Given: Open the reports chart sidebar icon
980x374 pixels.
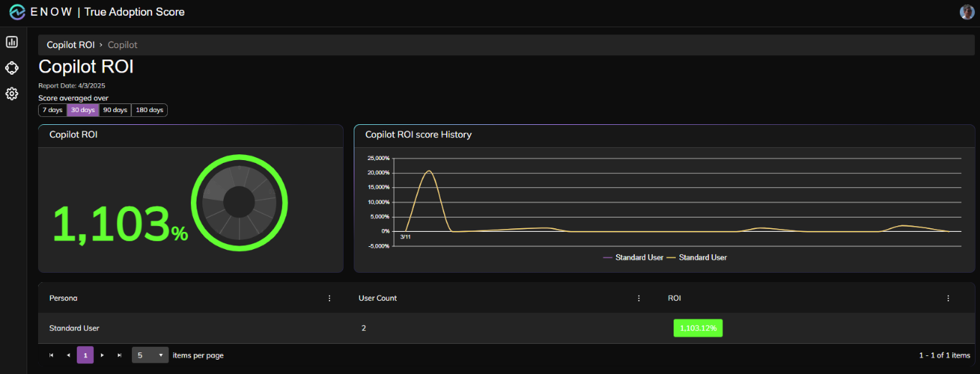Looking at the screenshot, I should (11, 42).
